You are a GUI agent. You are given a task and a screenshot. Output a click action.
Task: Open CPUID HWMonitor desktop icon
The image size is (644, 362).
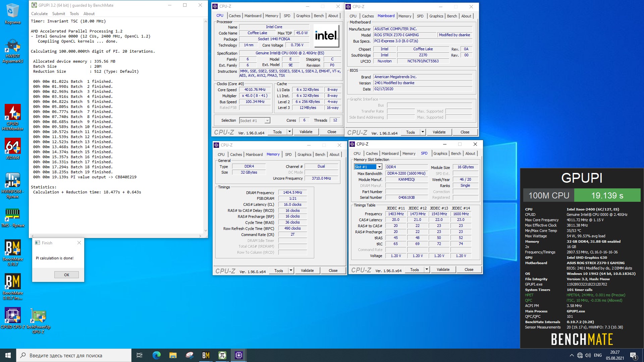pos(12,117)
